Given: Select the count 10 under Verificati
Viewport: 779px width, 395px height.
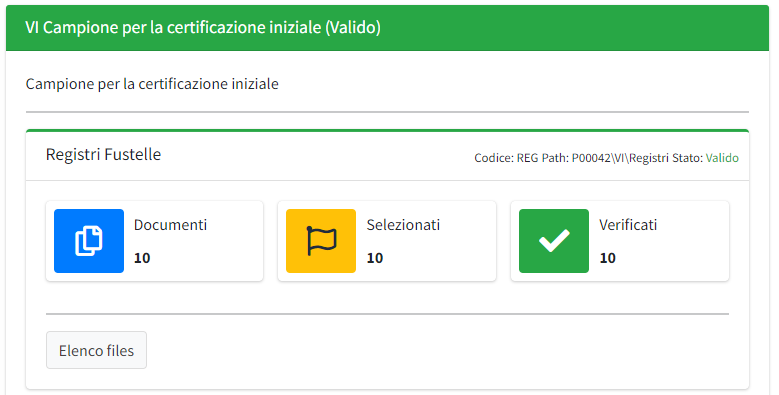Looking at the screenshot, I should point(608,258).
